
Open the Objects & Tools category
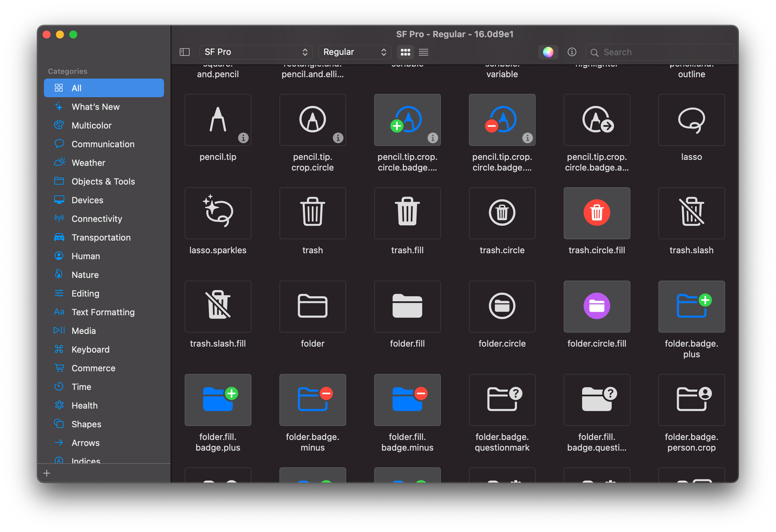click(104, 181)
